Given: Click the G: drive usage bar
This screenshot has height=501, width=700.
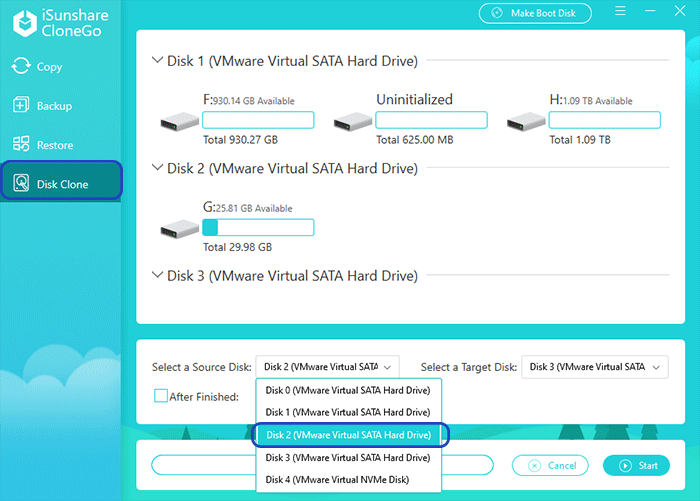Looking at the screenshot, I should pyautogui.click(x=258, y=227).
